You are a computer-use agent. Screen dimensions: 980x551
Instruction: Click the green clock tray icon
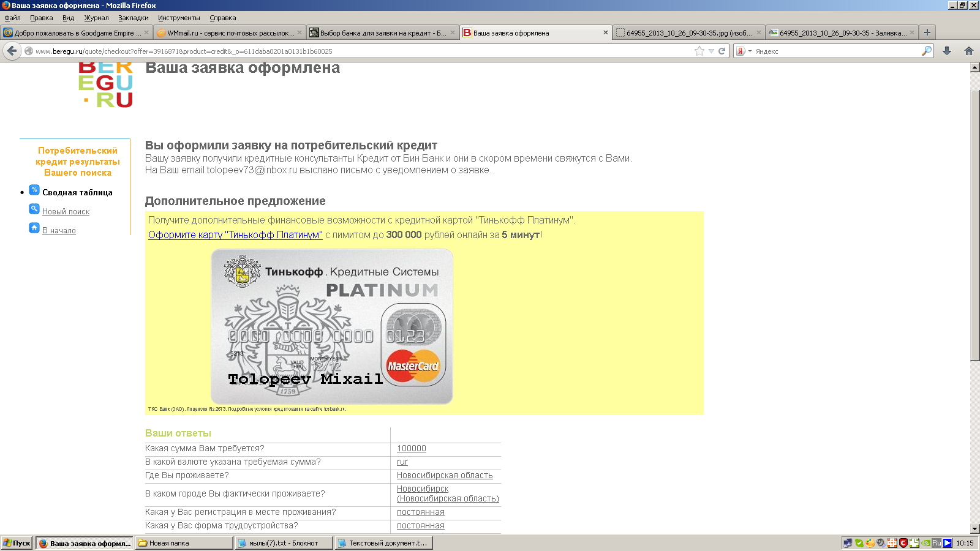click(914, 543)
